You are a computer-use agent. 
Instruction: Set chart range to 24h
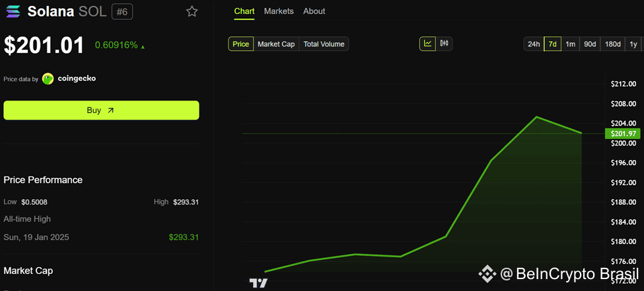pos(534,44)
